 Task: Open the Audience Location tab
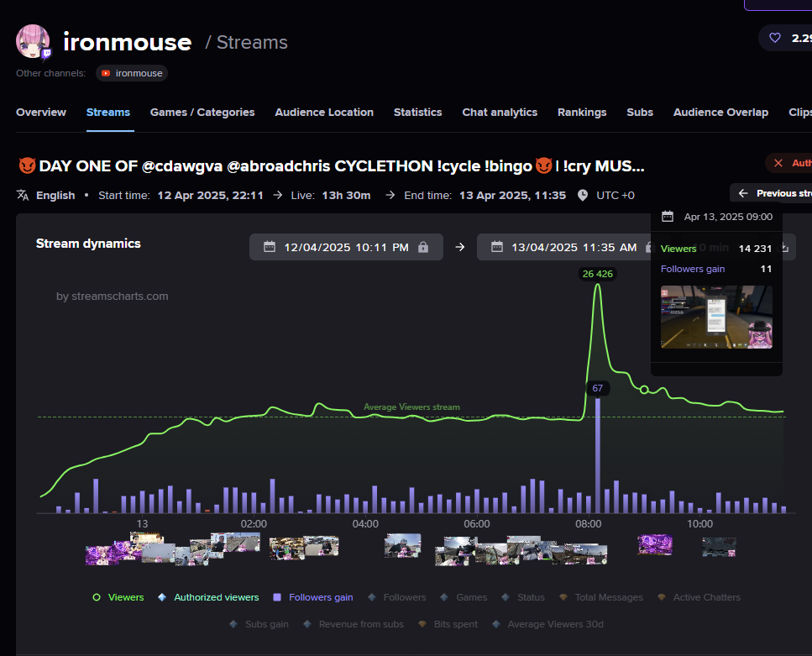pos(324,112)
